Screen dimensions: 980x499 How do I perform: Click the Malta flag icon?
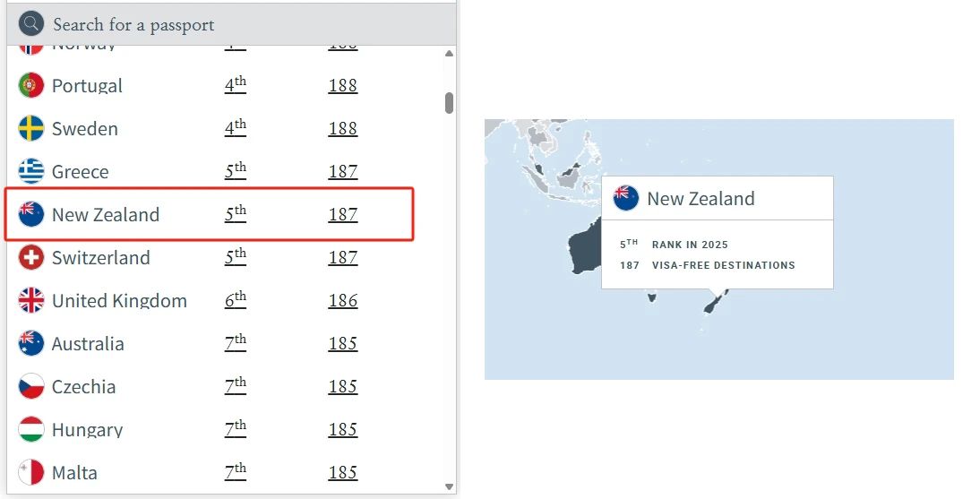(x=30, y=473)
